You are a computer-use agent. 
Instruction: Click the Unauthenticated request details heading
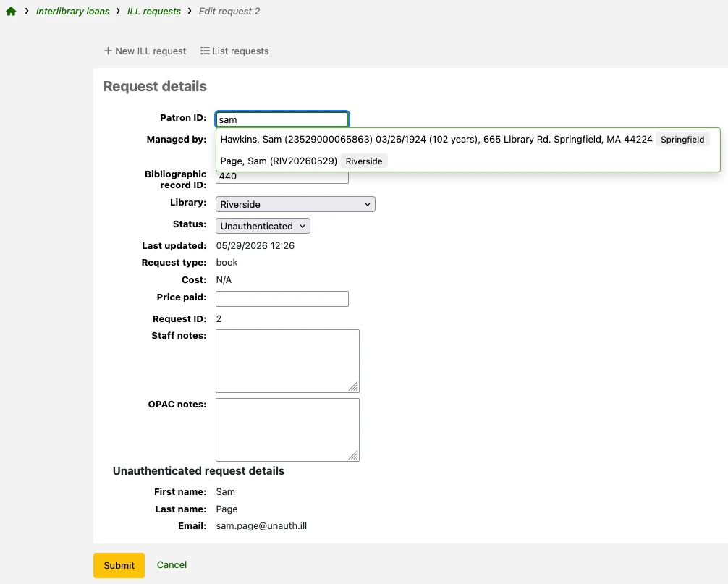tap(199, 470)
